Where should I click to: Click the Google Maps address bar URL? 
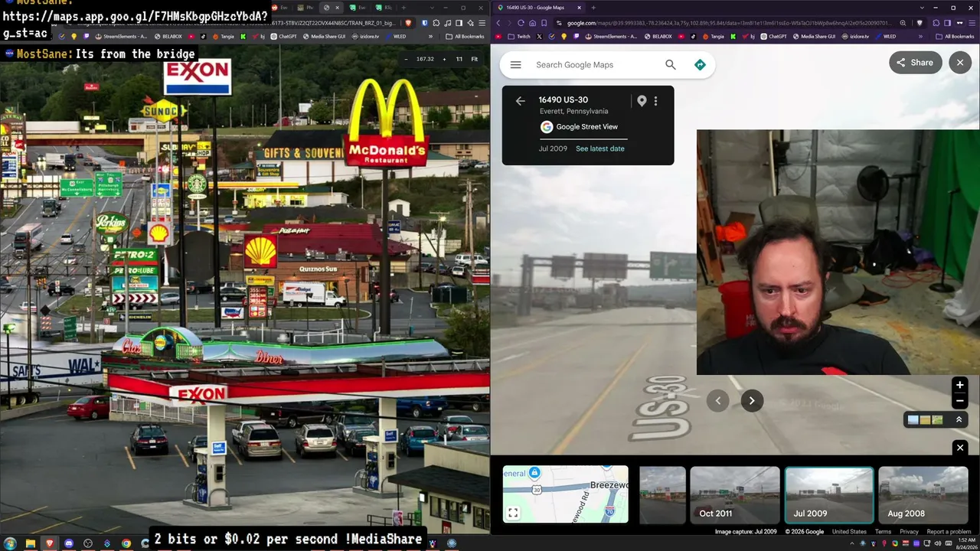728,23
